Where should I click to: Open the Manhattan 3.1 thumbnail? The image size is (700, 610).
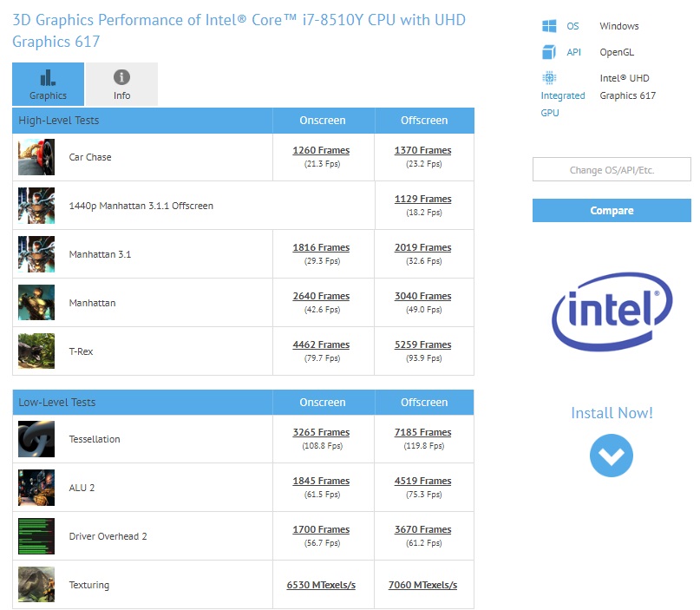pyautogui.click(x=36, y=254)
